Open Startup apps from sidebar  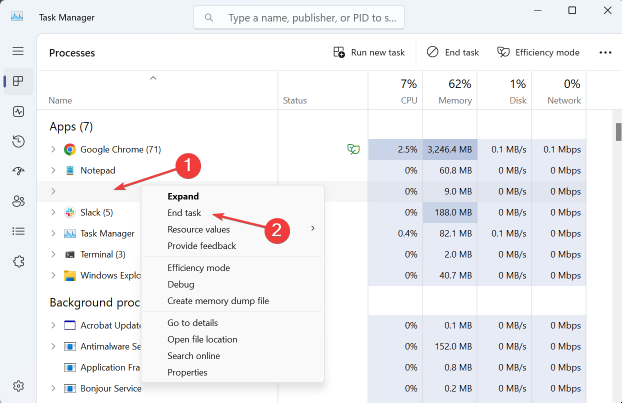(x=18, y=171)
